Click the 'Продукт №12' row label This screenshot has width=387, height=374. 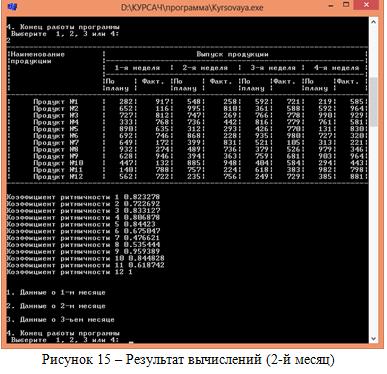tap(58, 177)
